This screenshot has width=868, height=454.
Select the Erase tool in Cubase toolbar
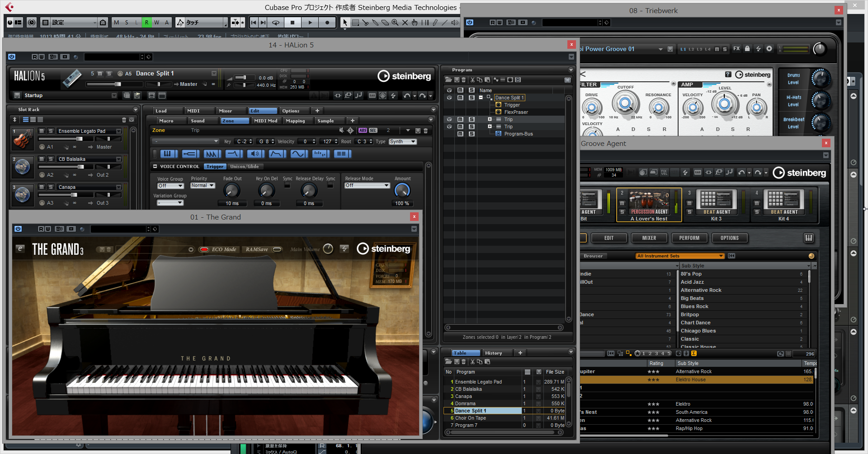pyautogui.click(x=385, y=22)
